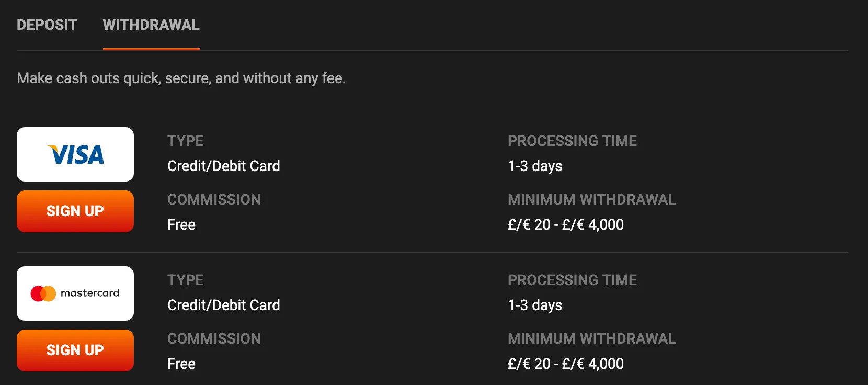The height and width of the screenshot is (385, 868).
Task: Click the COMMISSION label for Mastercard
Action: point(214,338)
